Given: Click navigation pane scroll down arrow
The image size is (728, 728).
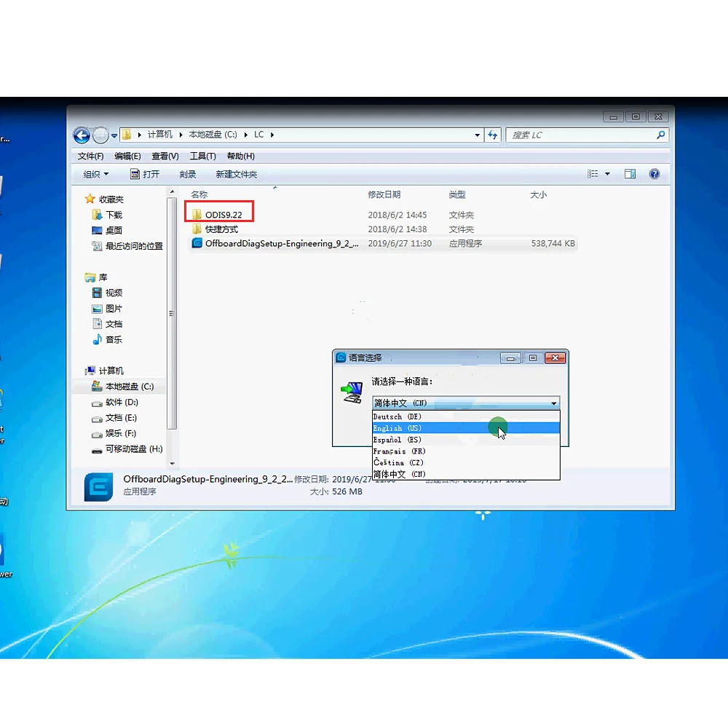Looking at the screenshot, I should point(173,463).
